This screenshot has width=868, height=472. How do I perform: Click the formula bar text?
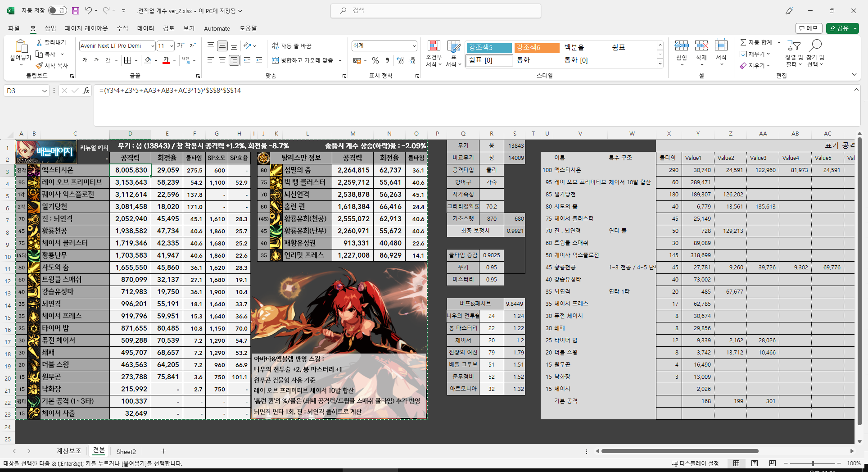pos(170,91)
